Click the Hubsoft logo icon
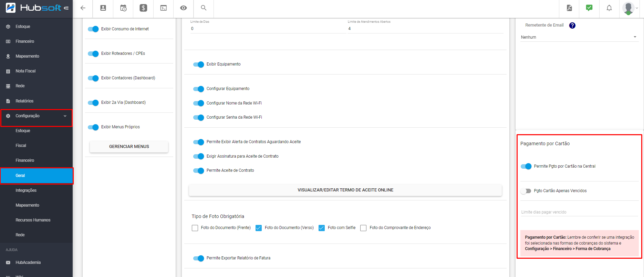This screenshot has width=644, height=277. tap(11, 8)
